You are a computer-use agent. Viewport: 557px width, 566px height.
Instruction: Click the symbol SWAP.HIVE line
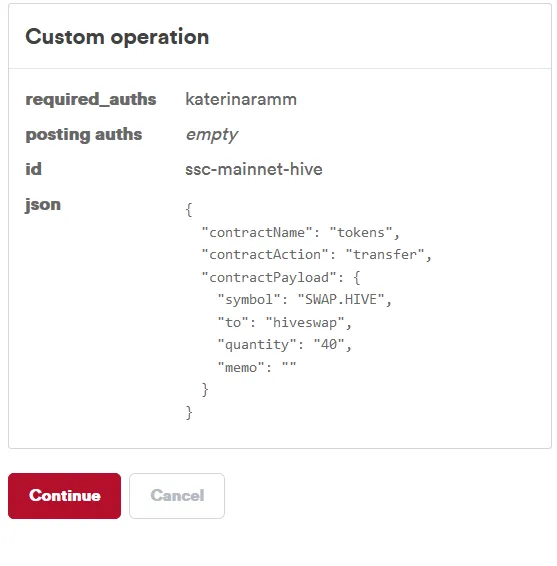(304, 300)
